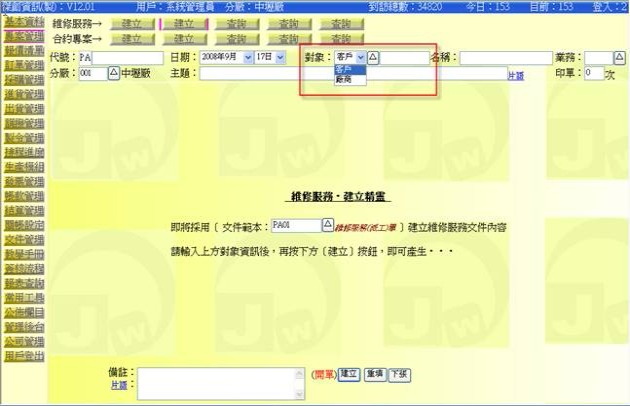Focus the 主題 input field

pyautogui.click(x=352, y=74)
